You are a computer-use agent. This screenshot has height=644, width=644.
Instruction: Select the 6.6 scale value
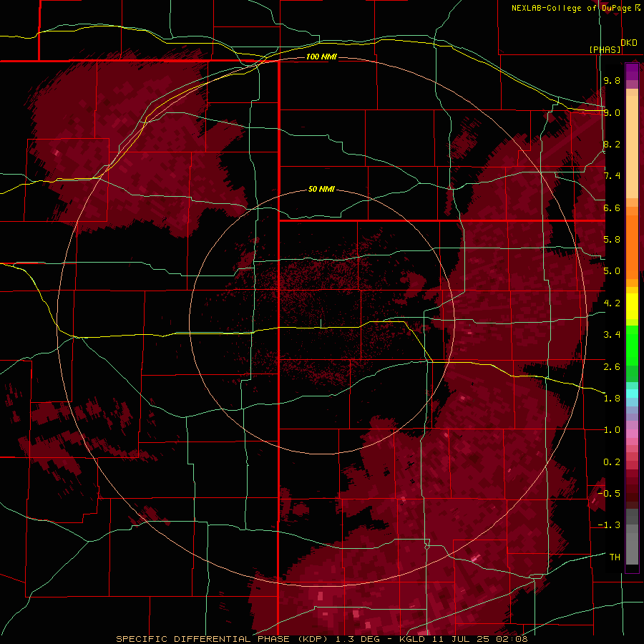[612, 208]
